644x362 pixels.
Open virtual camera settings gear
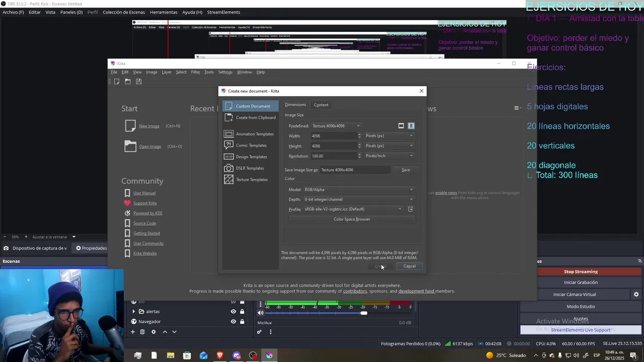636,295
